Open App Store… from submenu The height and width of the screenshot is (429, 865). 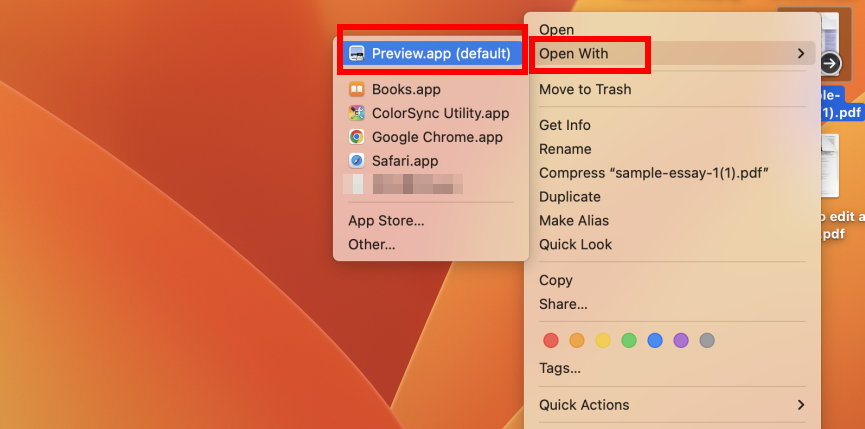tap(386, 220)
